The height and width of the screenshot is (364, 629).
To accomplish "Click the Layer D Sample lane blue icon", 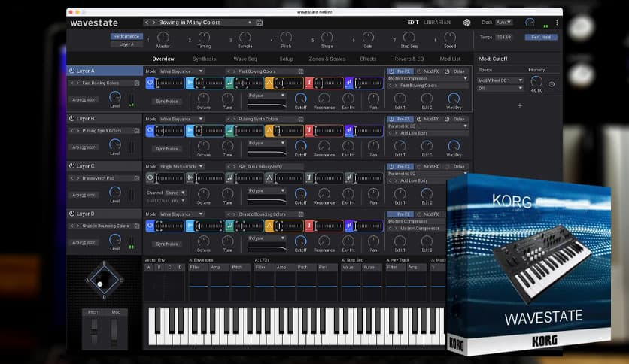I will click(190, 226).
